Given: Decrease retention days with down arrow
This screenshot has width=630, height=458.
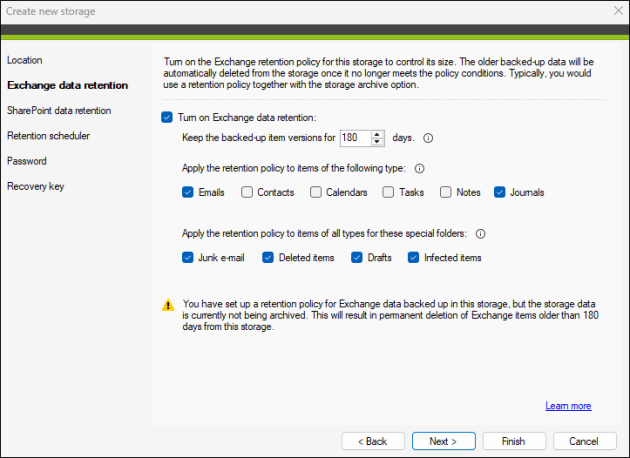Looking at the screenshot, I should coord(377,141).
